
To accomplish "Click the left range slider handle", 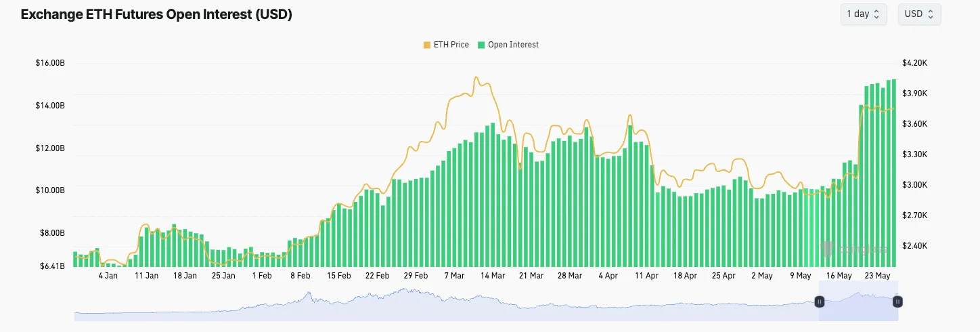I will pyautogui.click(x=819, y=302).
